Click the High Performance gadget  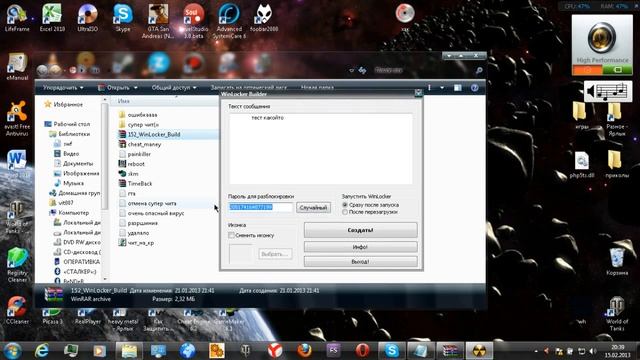click(x=602, y=45)
